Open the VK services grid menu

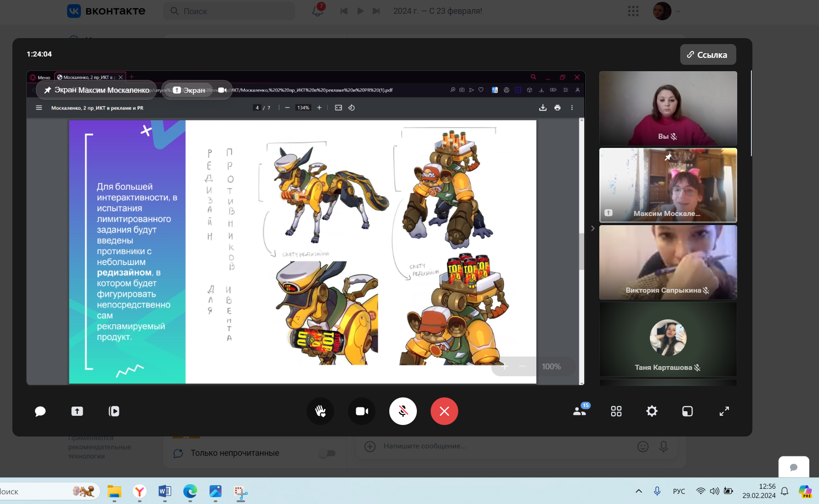pos(633,11)
